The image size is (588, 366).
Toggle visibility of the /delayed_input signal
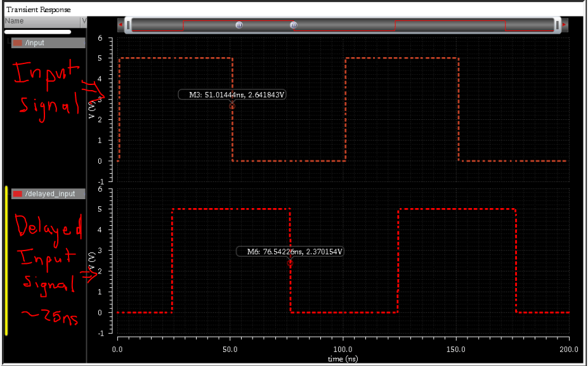click(x=17, y=194)
